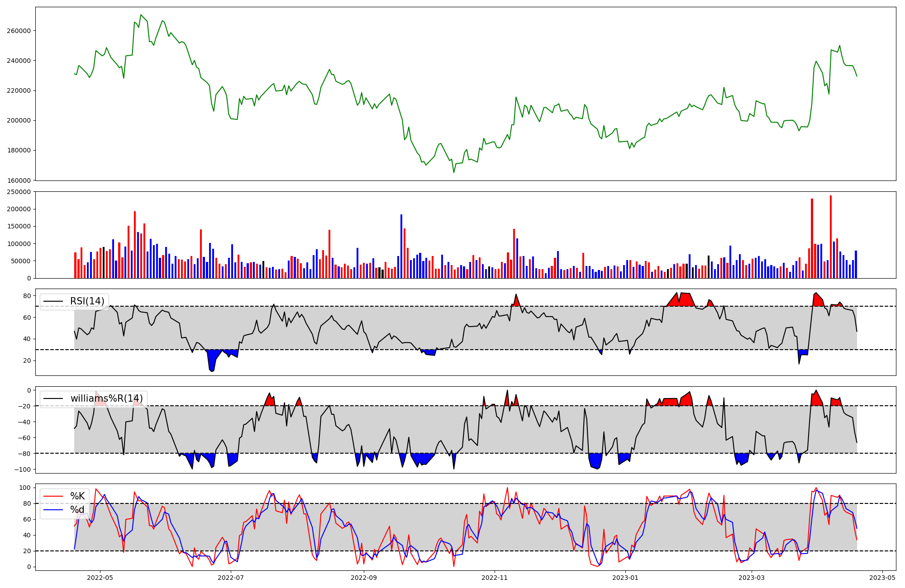Click the 250000 volume axis tick label
The image size is (905, 588).
point(20,192)
